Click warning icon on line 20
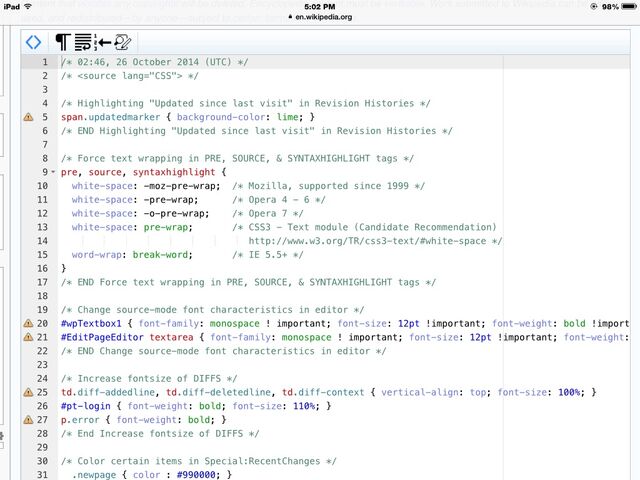Viewport: 640px width, 480px height. click(29, 324)
